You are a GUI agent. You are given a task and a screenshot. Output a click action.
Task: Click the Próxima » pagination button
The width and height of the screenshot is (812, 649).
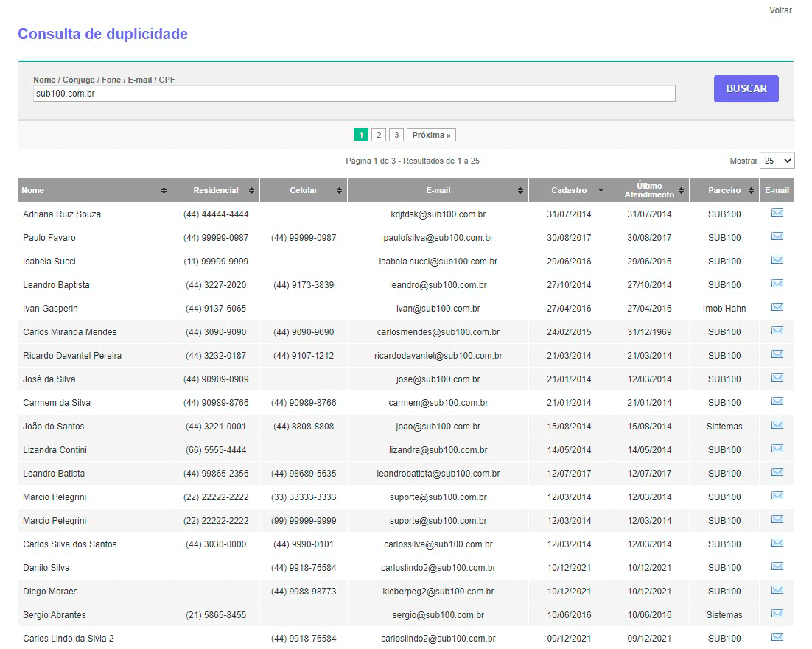pos(431,135)
